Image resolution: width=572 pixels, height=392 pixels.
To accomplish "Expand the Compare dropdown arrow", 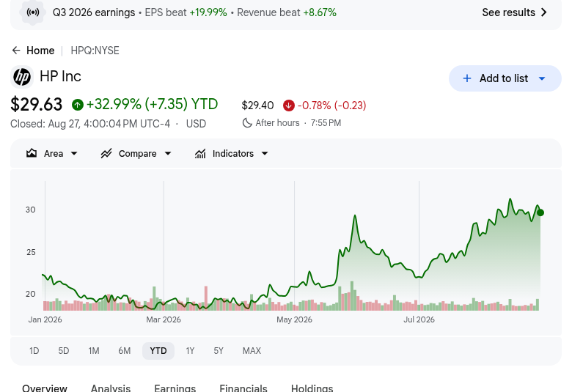I will (168, 154).
